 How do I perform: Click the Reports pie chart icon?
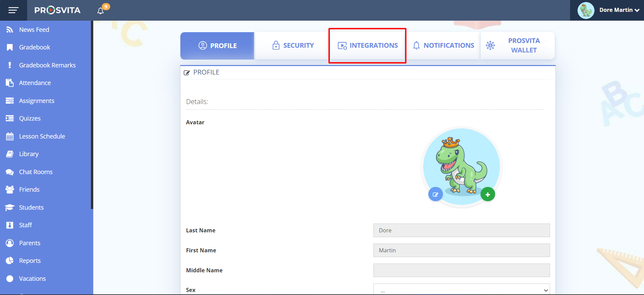tap(10, 260)
